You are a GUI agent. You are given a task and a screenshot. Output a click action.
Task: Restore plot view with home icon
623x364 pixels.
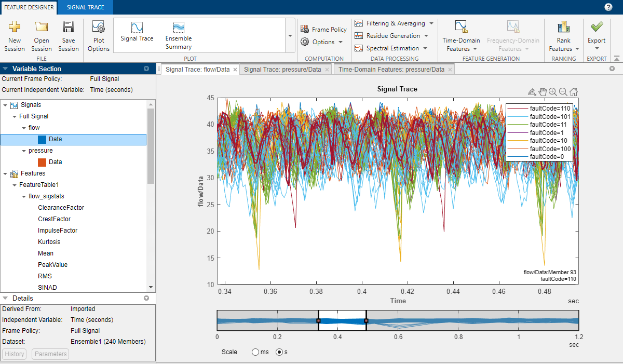[574, 92]
